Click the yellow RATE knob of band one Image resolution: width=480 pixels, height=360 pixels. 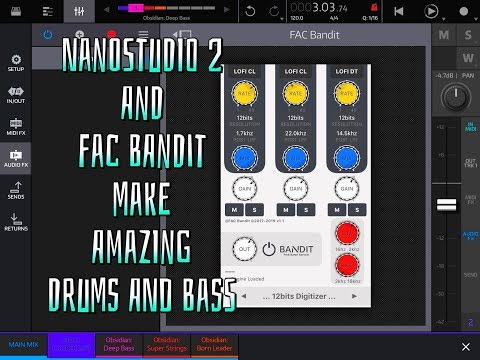pos(244,93)
